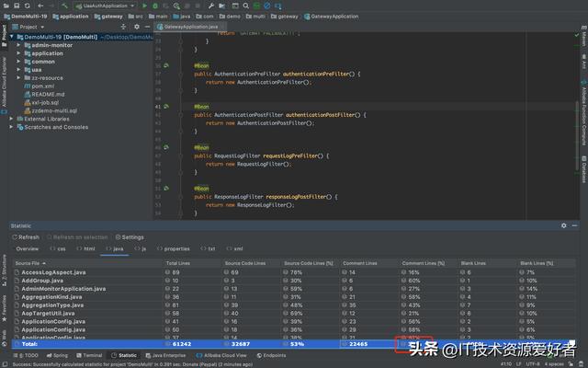Click bean gutter icon for authenticationPreFilter
This screenshot has width=588, height=368.
(166, 65)
